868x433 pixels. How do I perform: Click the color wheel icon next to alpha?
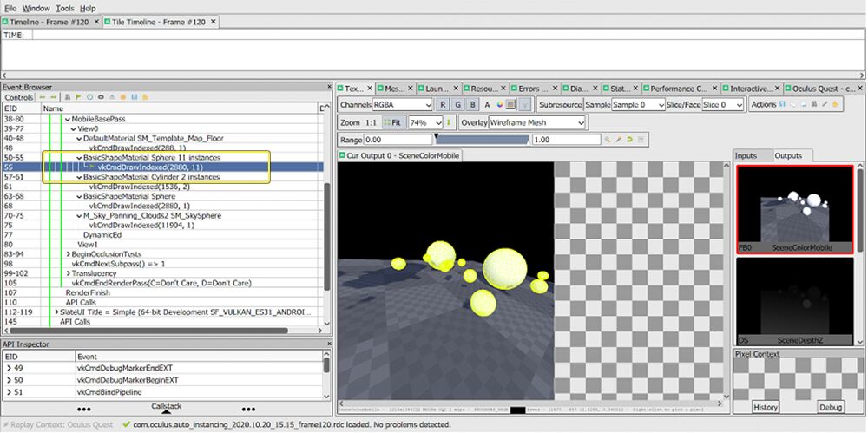coord(499,105)
